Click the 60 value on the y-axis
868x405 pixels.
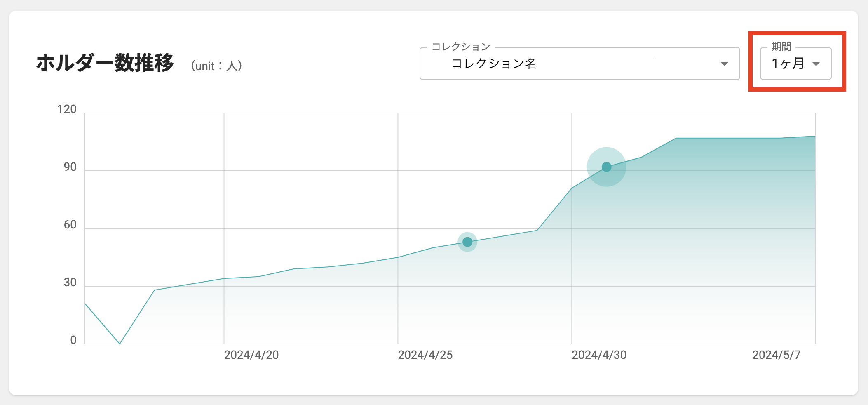[x=70, y=225]
